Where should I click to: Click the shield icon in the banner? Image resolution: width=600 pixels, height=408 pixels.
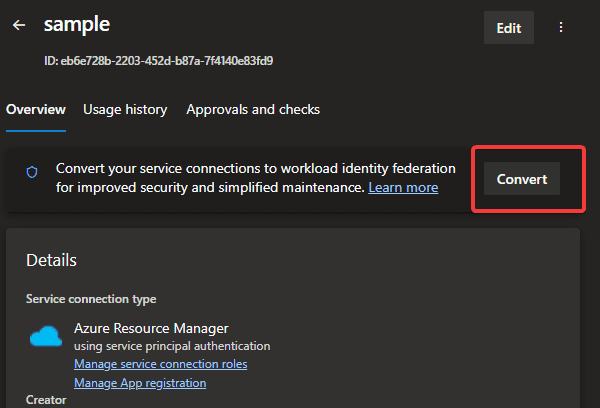[32, 172]
